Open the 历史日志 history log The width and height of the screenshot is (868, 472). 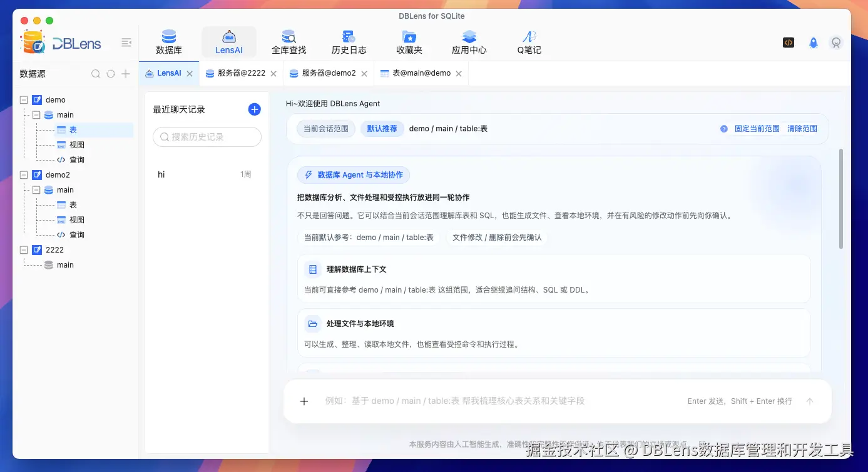click(x=349, y=42)
